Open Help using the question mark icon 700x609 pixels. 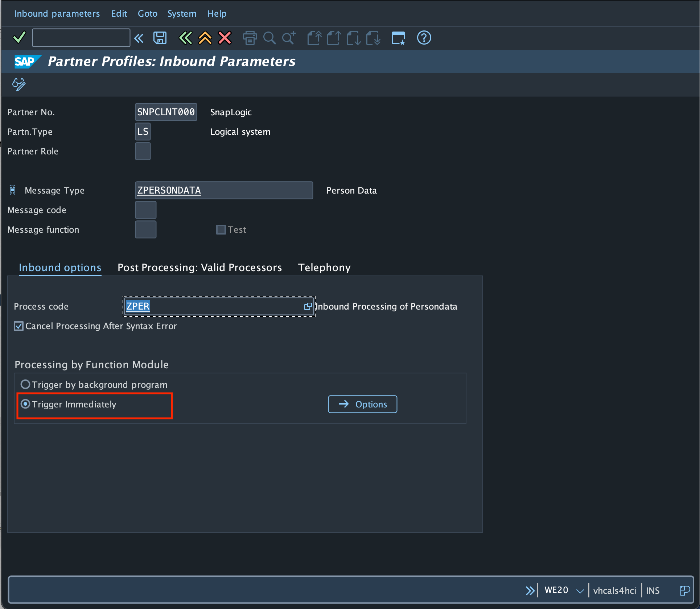click(x=424, y=38)
